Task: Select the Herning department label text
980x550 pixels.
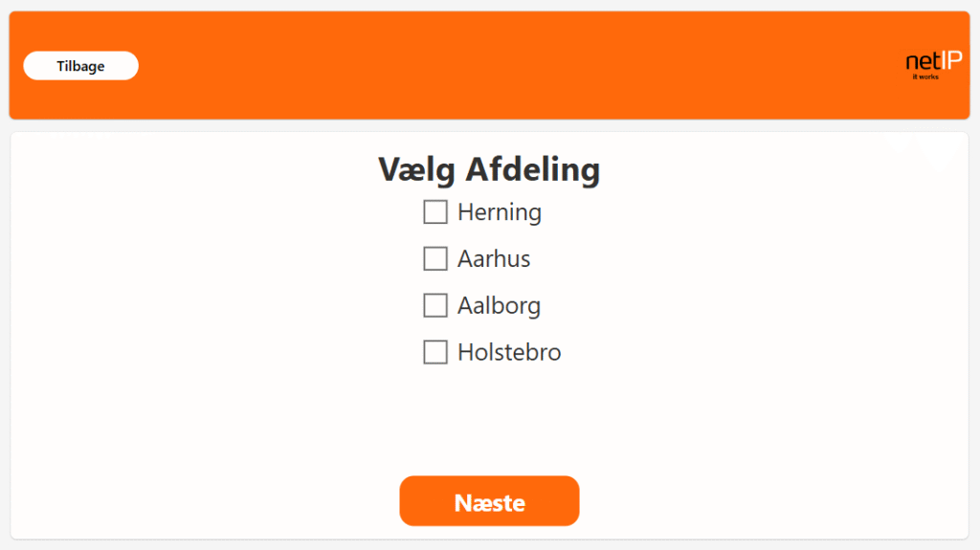Action: pyautogui.click(x=499, y=212)
